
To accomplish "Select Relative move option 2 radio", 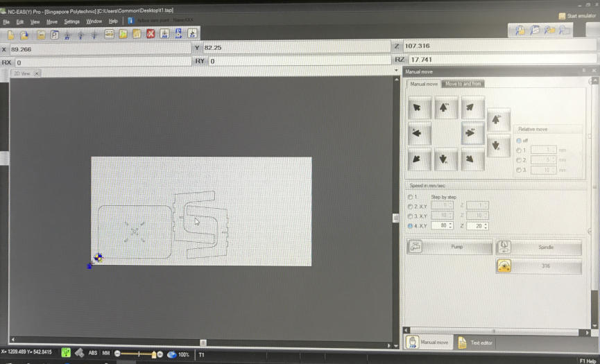I will click(519, 160).
